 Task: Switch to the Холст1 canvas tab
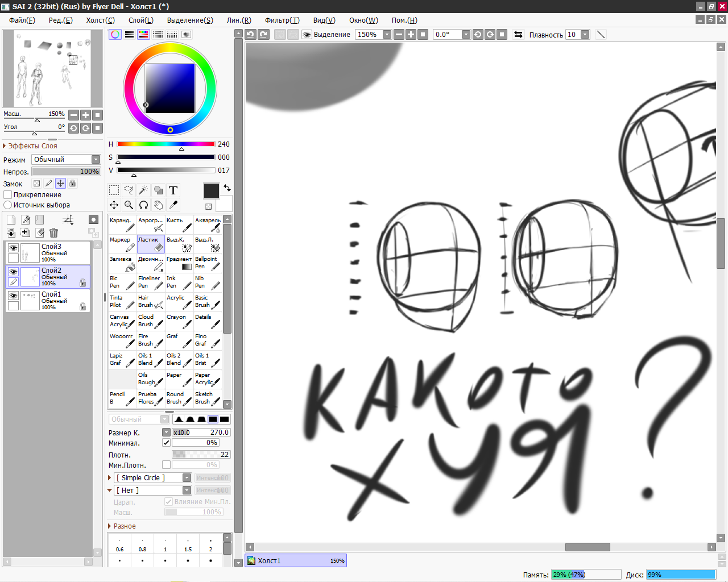click(x=296, y=561)
